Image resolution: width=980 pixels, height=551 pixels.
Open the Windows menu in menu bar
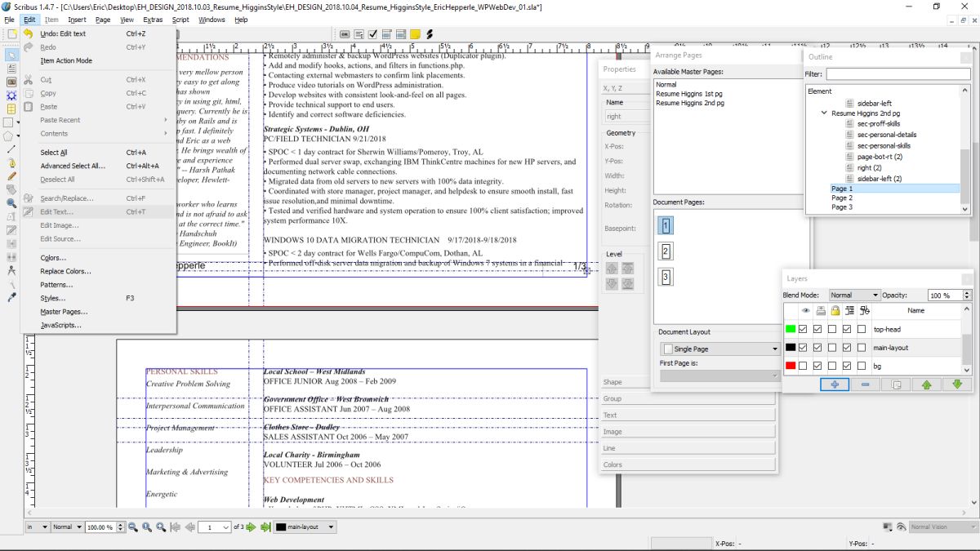pos(212,19)
